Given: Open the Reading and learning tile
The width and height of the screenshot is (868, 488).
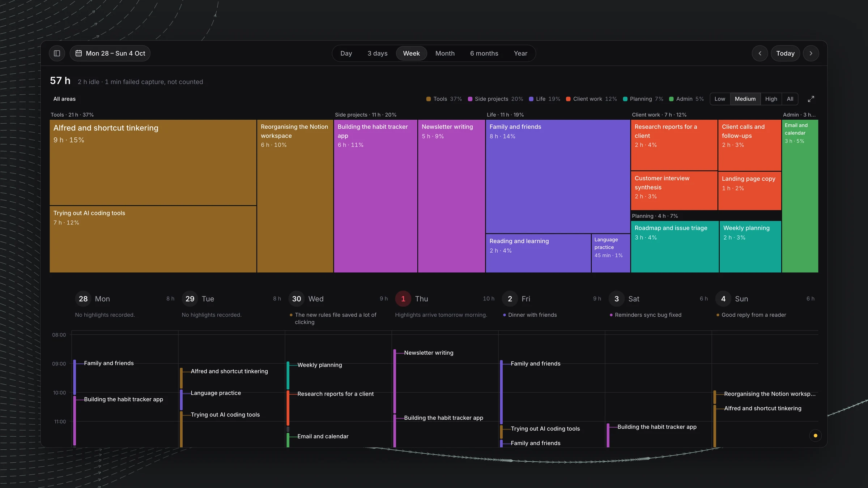Looking at the screenshot, I should [538, 253].
